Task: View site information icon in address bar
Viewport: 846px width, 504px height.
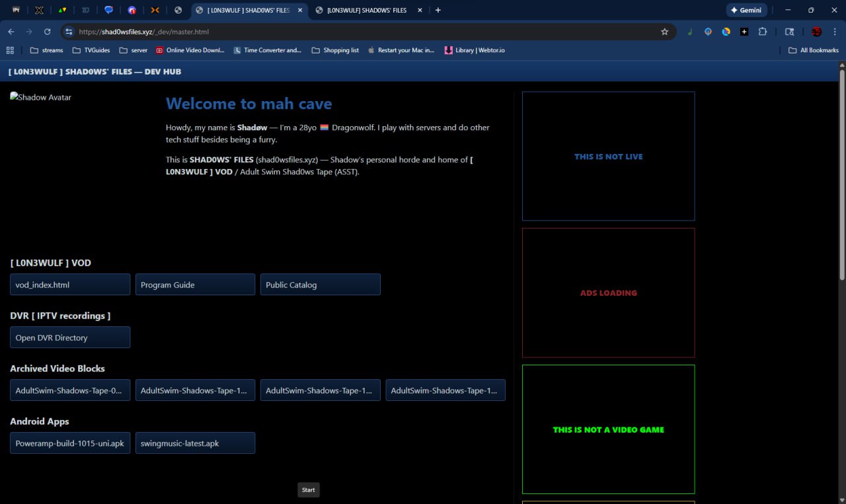Action: 69,32
